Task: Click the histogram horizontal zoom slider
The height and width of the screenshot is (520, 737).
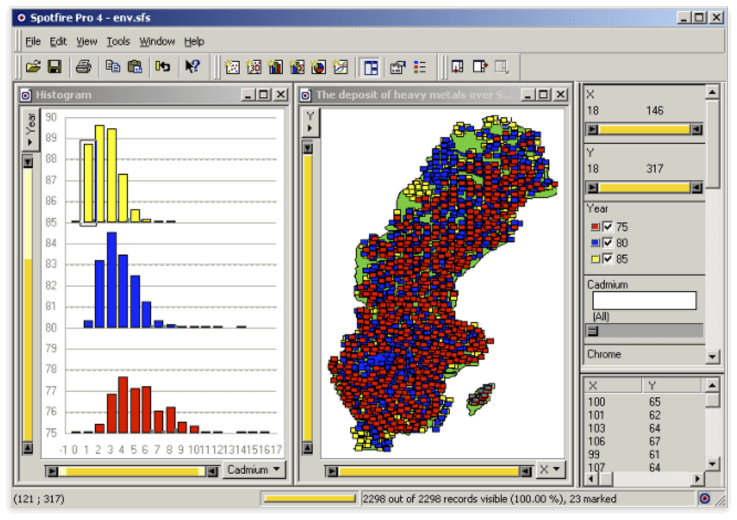Action: (x=132, y=471)
